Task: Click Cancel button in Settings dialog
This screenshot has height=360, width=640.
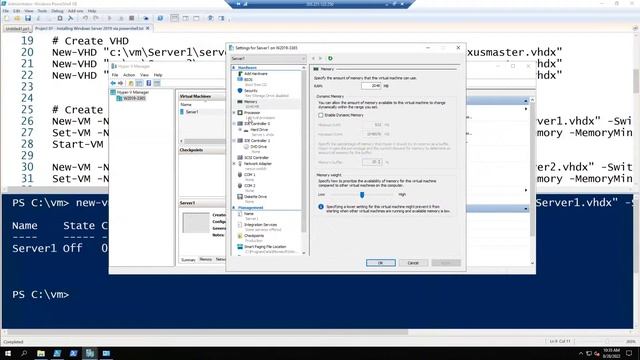Action: point(413,263)
